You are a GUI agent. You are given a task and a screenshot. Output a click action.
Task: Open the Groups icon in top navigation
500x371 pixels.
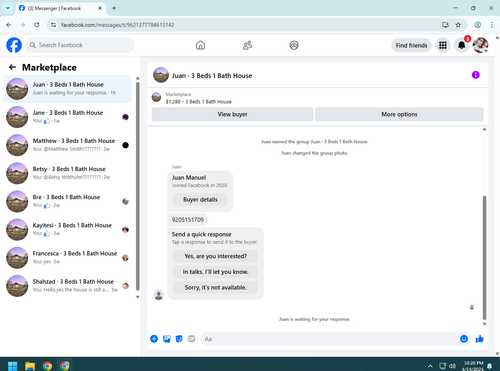pos(294,45)
